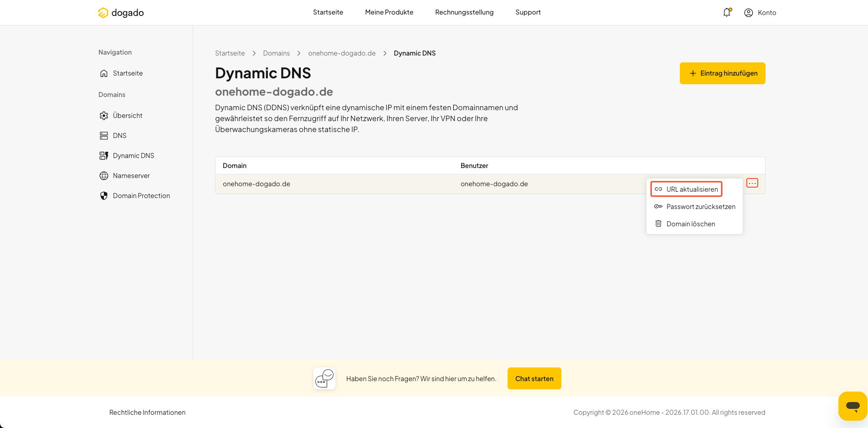Click the onehome-dogado.de domain cell

tap(257, 184)
